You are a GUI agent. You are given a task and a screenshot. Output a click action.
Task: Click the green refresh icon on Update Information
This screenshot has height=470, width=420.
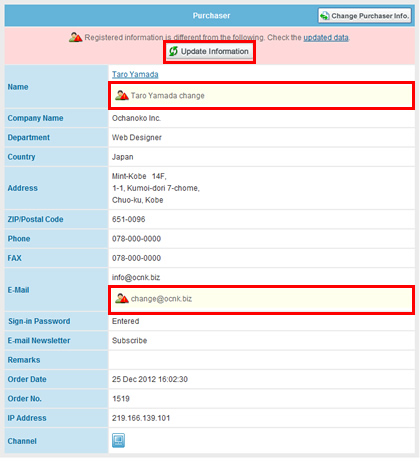(x=173, y=51)
